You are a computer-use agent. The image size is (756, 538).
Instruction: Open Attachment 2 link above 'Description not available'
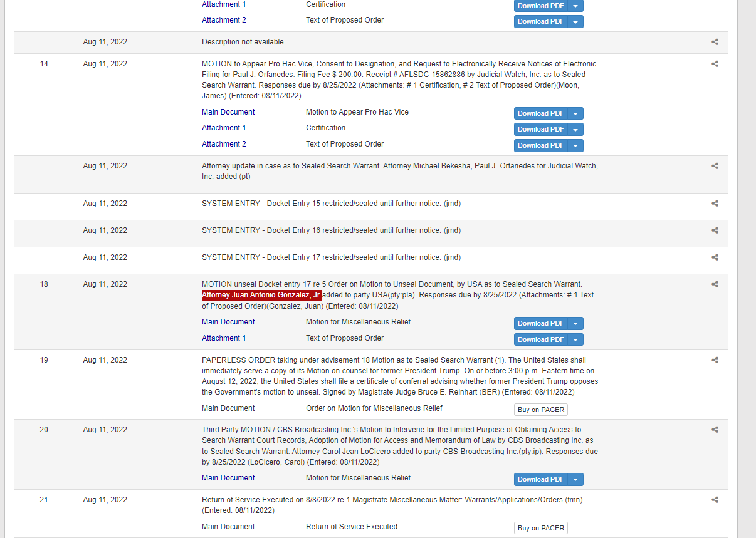224,20
